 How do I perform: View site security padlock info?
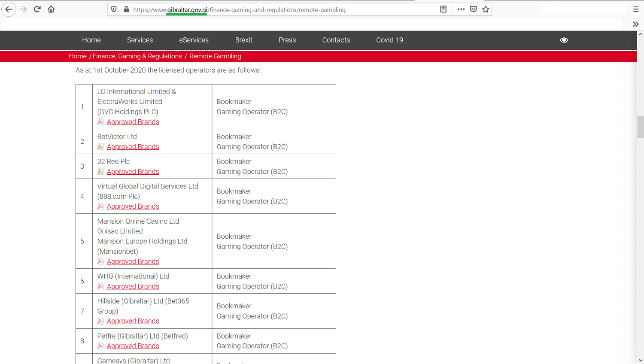pos(126,9)
